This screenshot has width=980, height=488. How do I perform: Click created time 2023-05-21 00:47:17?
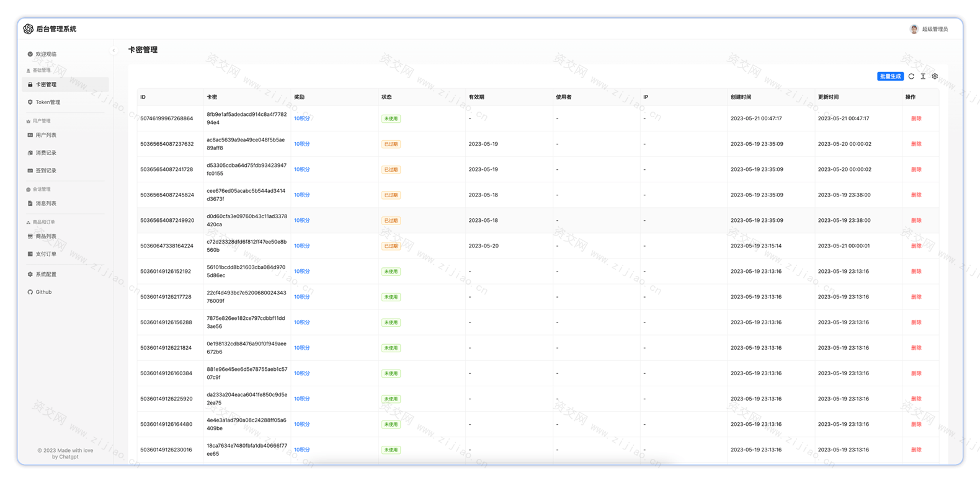pos(756,118)
